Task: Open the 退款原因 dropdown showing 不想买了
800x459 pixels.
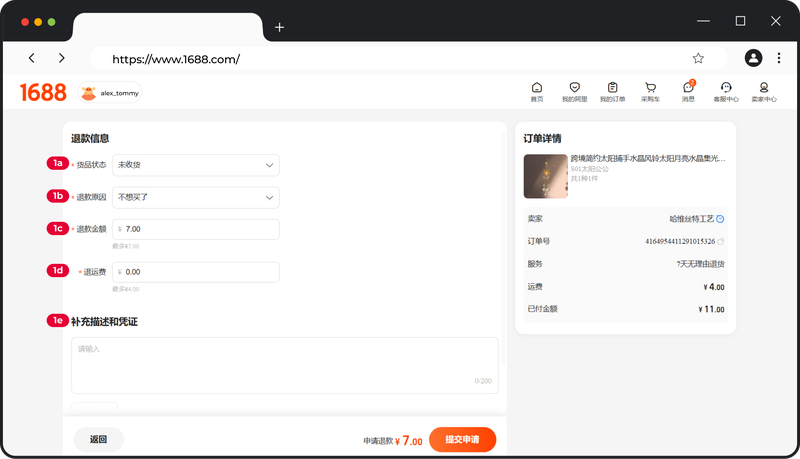Action: point(195,197)
